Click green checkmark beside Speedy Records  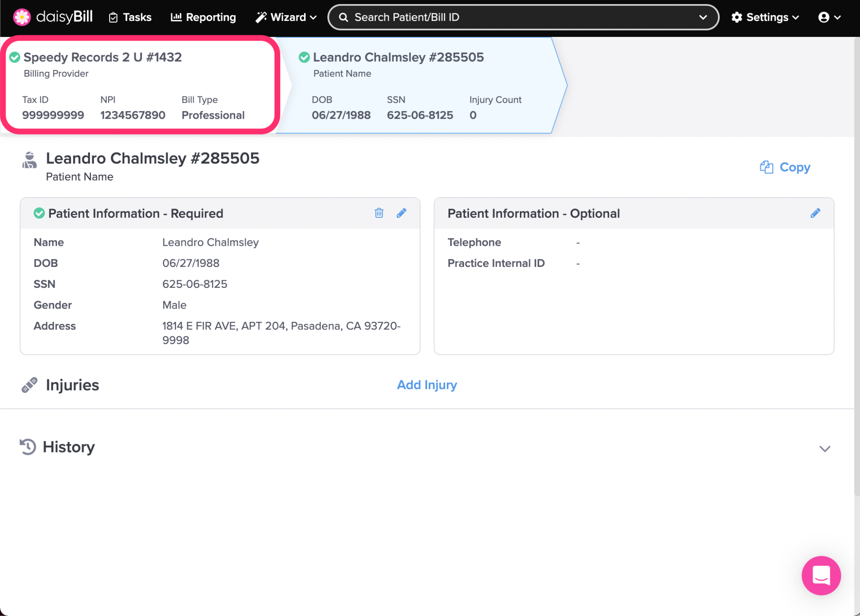pos(15,57)
